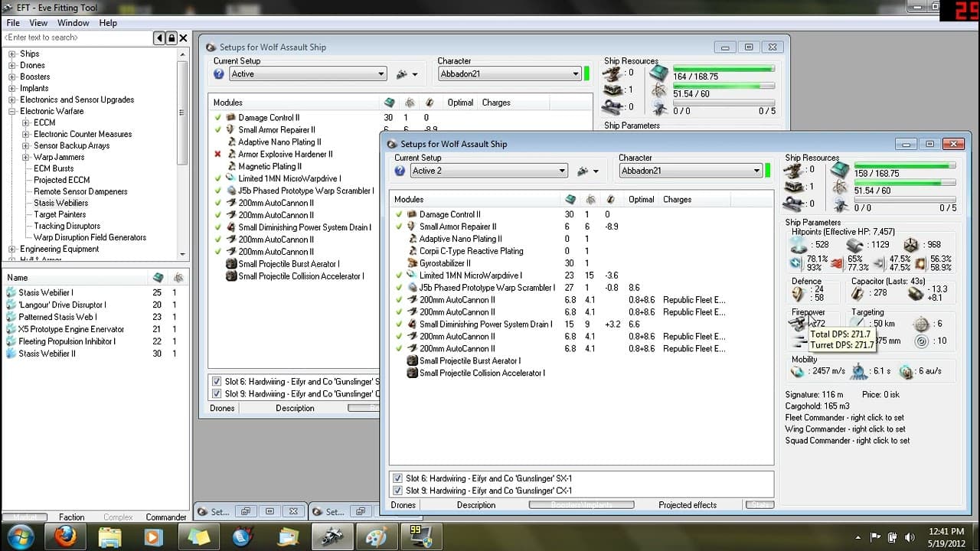Expand the Boosters tree node
Viewport: 980px width, 551px height.
(x=12, y=77)
